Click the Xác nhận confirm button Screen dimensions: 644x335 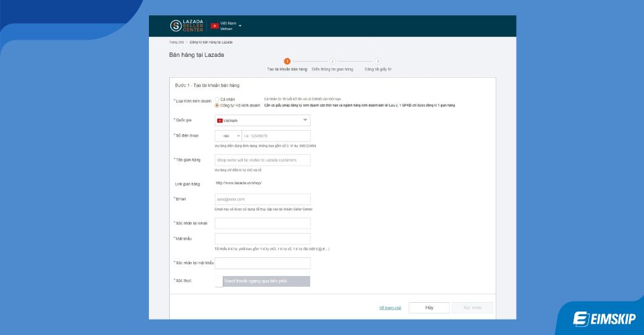point(472,308)
